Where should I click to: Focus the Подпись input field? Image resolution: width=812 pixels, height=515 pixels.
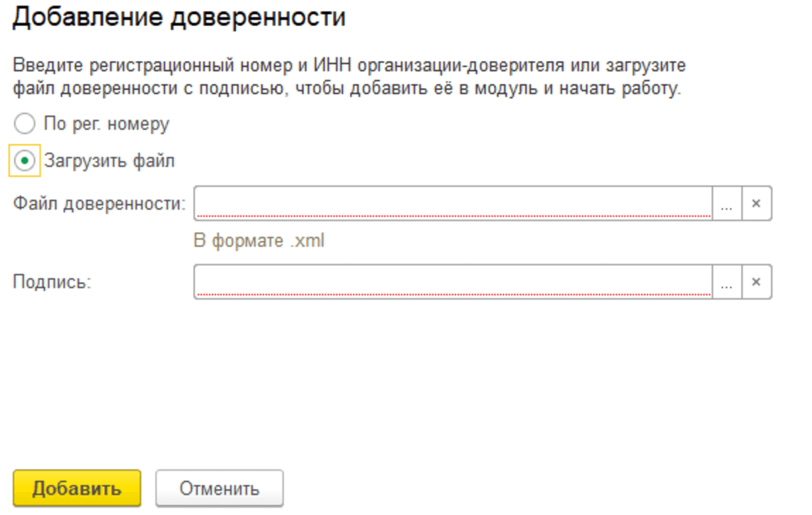(452, 282)
